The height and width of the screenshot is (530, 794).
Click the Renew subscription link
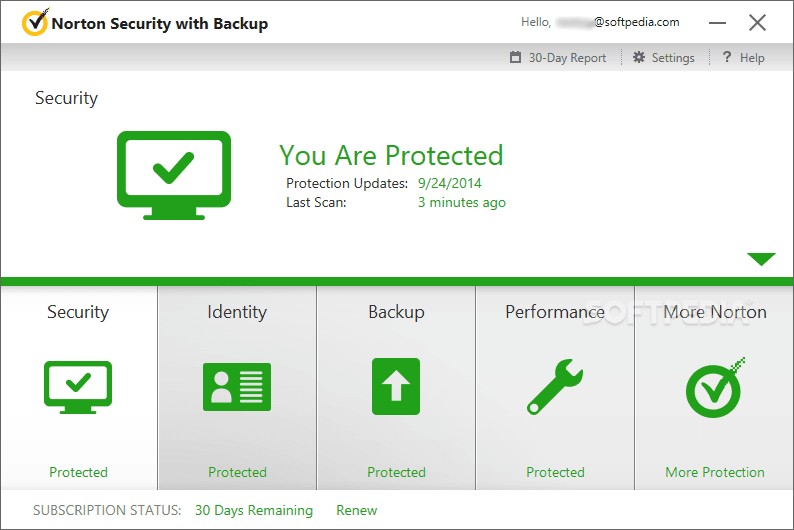[x=356, y=510]
